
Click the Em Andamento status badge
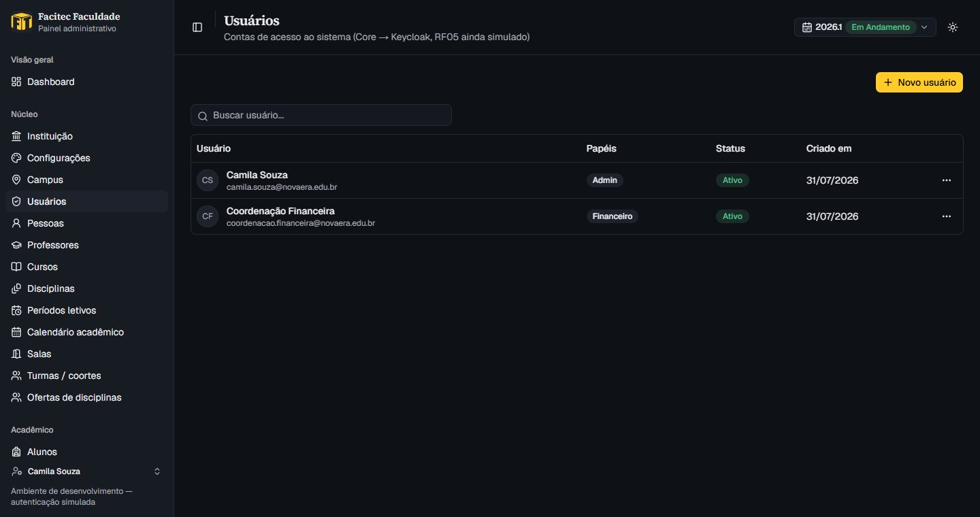click(x=880, y=27)
